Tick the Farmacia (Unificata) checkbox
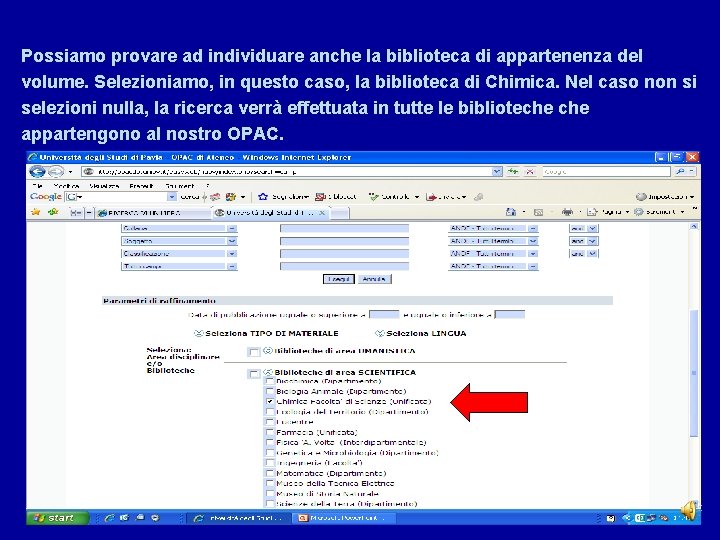The image size is (720, 540). [270, 432]
